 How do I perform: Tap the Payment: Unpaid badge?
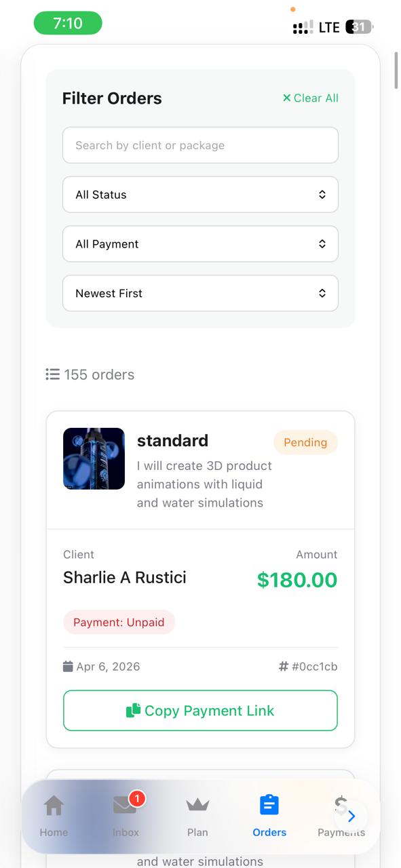[x=119, y=622]
